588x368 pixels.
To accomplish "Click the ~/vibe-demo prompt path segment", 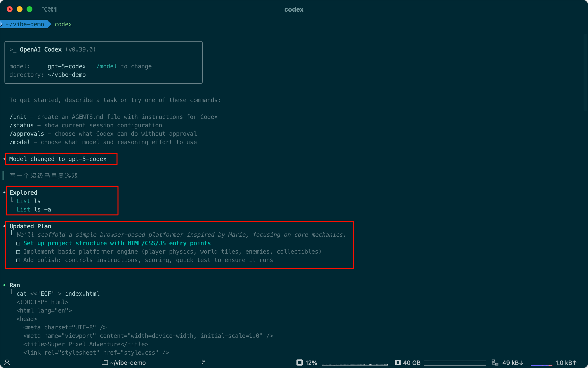I will point(25,24).
